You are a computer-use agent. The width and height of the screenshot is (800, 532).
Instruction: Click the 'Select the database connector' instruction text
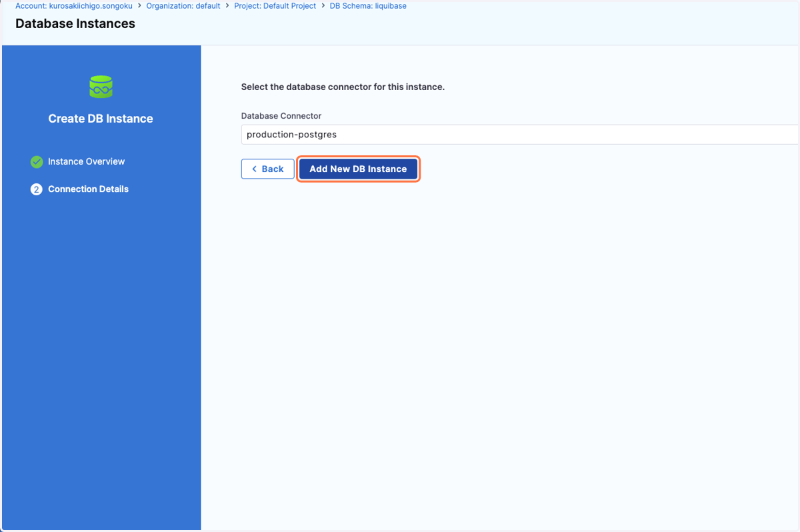pos(343,87)
